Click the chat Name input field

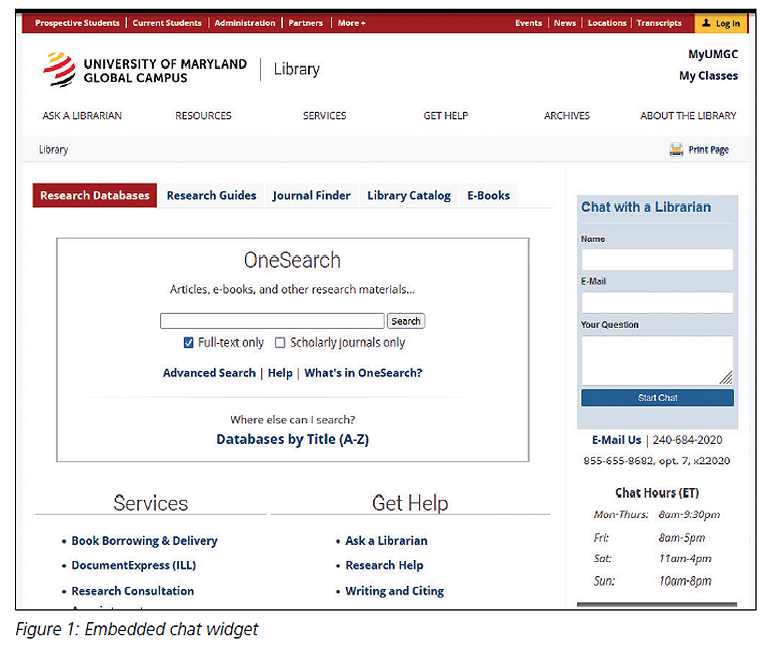(657, 260)
